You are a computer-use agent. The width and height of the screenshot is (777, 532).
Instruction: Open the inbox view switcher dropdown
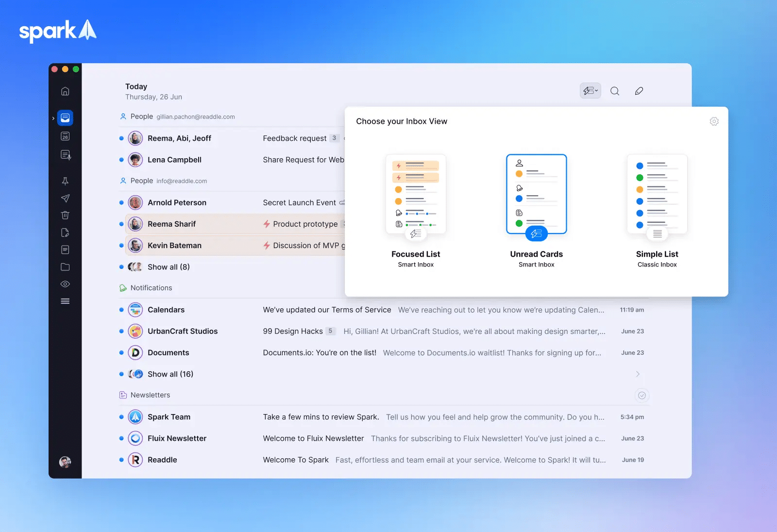pyautogui.click(x=591, y=91)
